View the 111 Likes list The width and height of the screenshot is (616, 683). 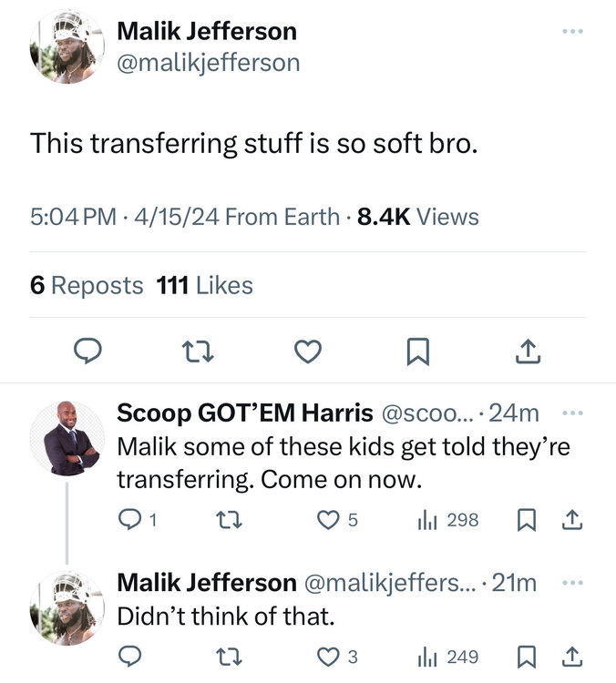point(205,285)
